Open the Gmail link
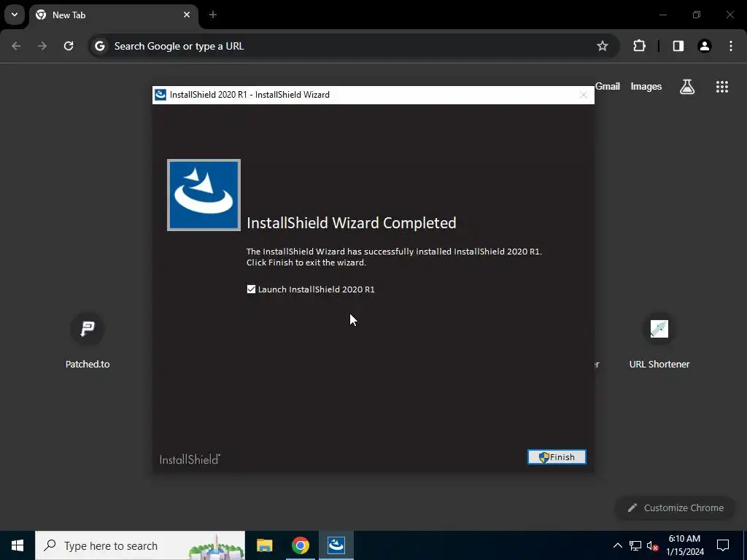Viewport: 747px width, 560px height. click(x=608, y=86)
